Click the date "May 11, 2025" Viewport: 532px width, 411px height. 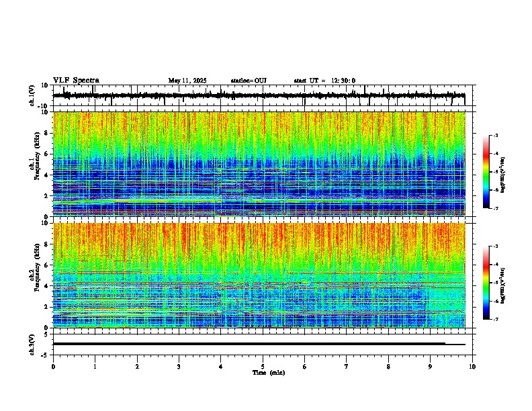(x=187, y=81)
